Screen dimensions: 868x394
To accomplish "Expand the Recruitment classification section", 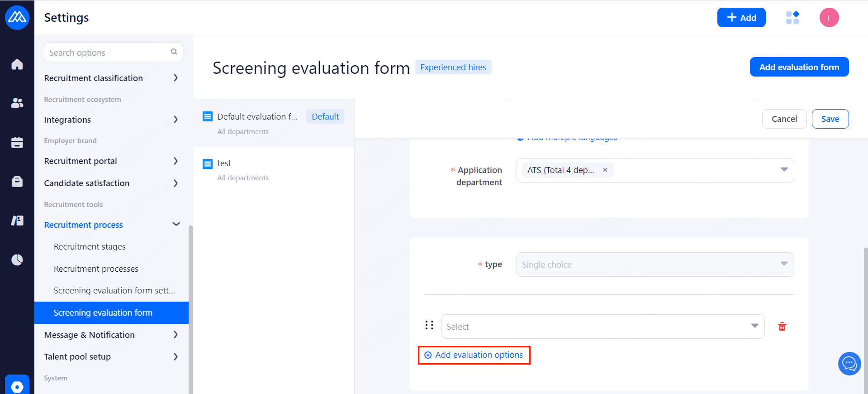I will pos(175,78).
